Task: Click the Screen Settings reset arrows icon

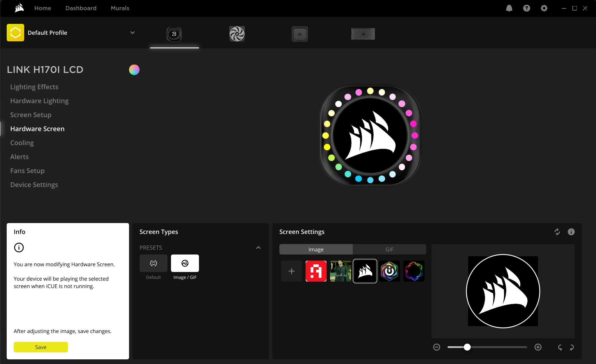Action: pyautogui.click(x=557, y=232)
